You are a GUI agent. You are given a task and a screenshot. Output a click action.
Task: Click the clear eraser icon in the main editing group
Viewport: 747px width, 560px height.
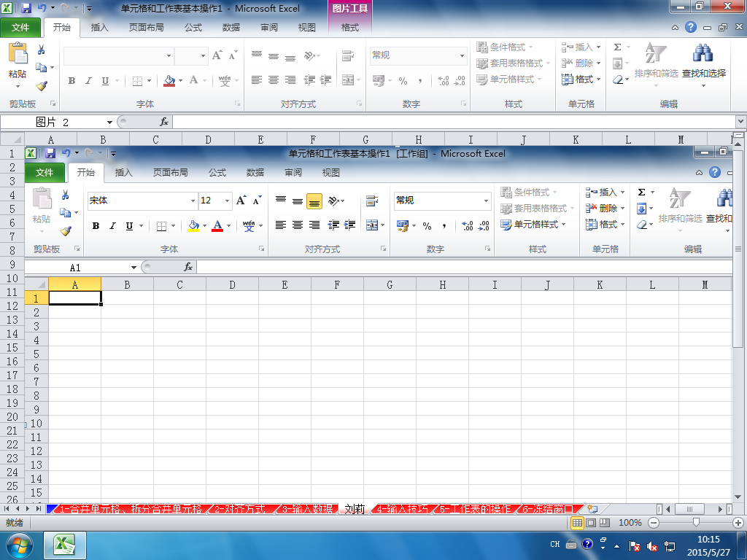pyautogui.click(x=618, y=79)
